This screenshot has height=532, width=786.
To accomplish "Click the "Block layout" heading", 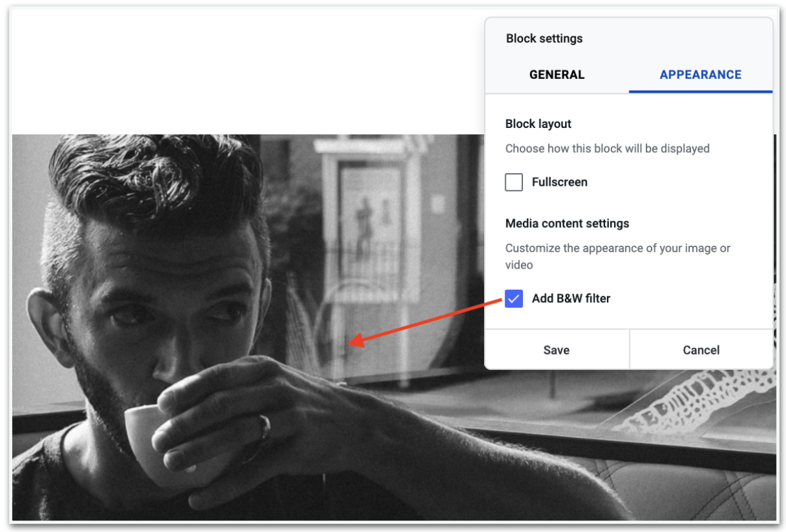I will pyautogui.click(x=538, y=123).
